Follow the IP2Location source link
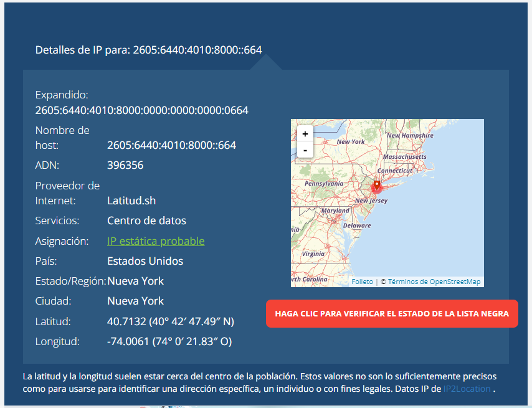The image size is (532, 408). click(467, 389)
